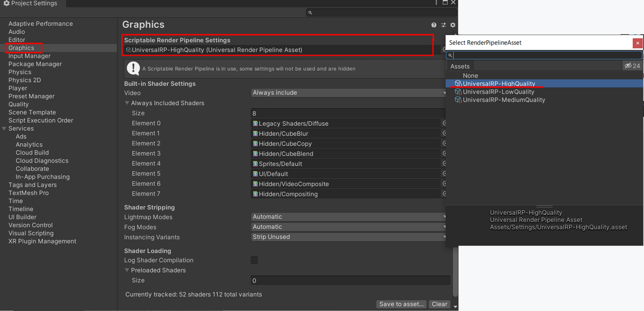The image size is (644, 311).
Task: Click the warning icon in the pipeline notice
Action: coord(133,68)
